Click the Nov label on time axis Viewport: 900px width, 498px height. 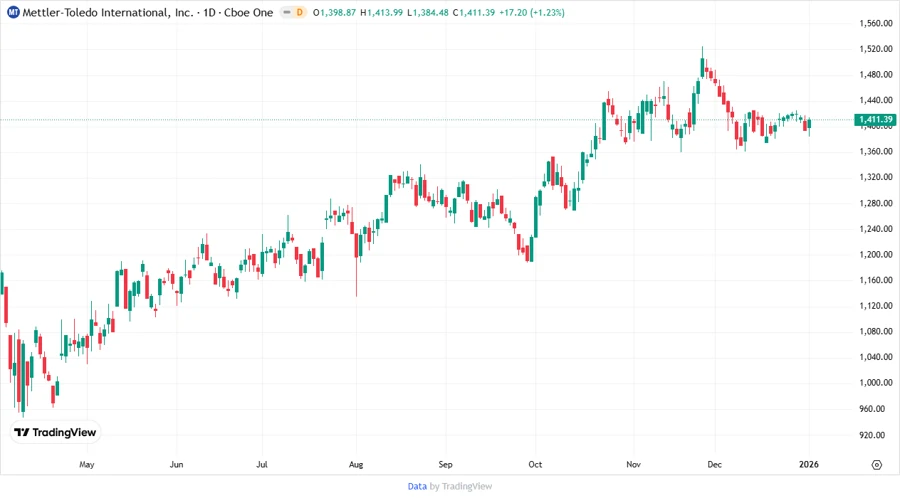[x=634, y=465]
